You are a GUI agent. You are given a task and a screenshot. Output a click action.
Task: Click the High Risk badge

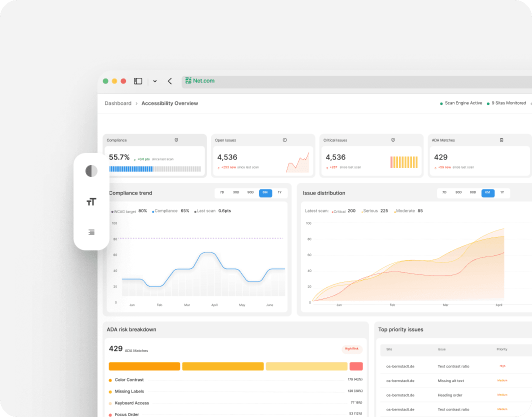click(x=352, y=349)
